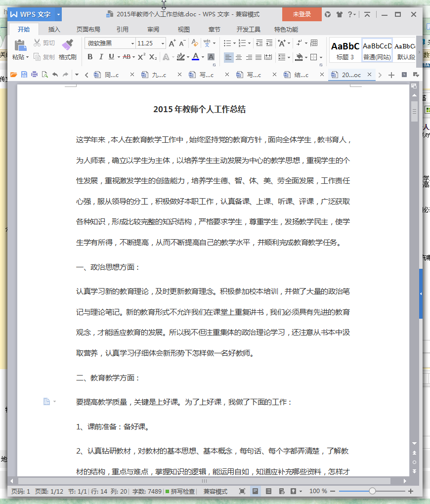Apply subscript X₂ formatting
This screenshot has height=504, width=430.
(153, 57)
